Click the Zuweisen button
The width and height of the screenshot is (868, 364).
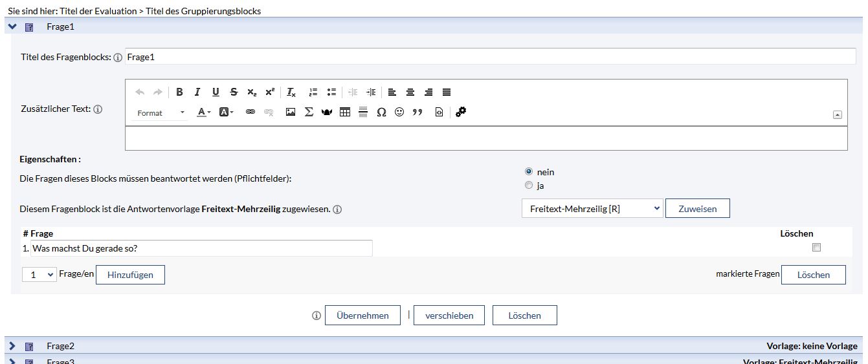coord(697,209)
